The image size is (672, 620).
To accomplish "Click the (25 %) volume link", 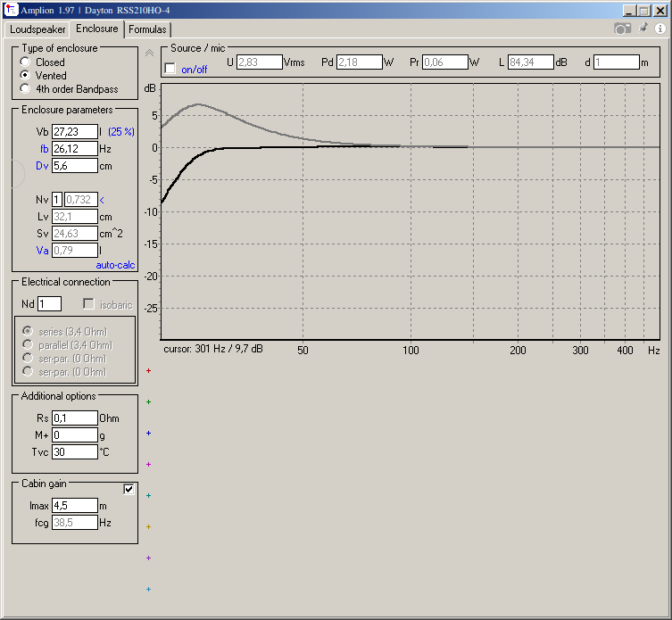I will pyautogui.click(x=121, y=131).
